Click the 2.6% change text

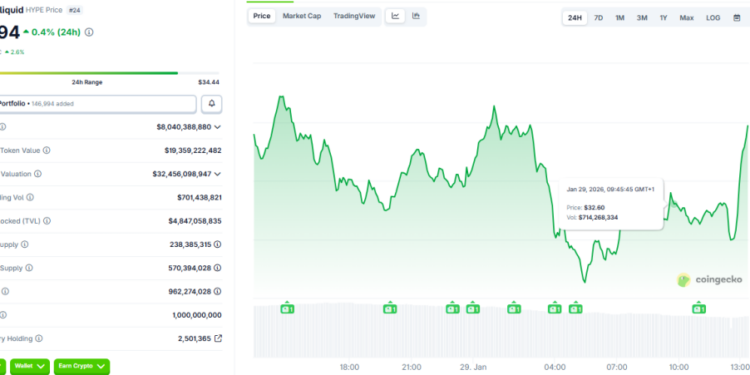[17, 52]
